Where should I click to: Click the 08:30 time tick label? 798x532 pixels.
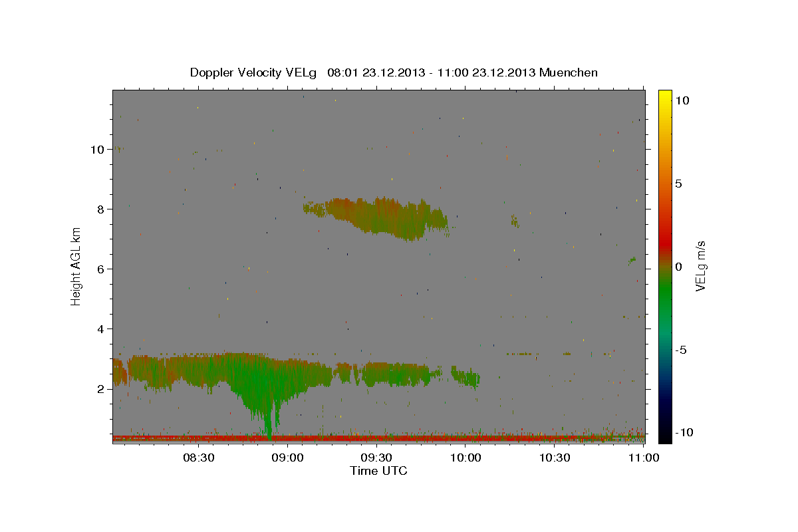coord(199,458)
